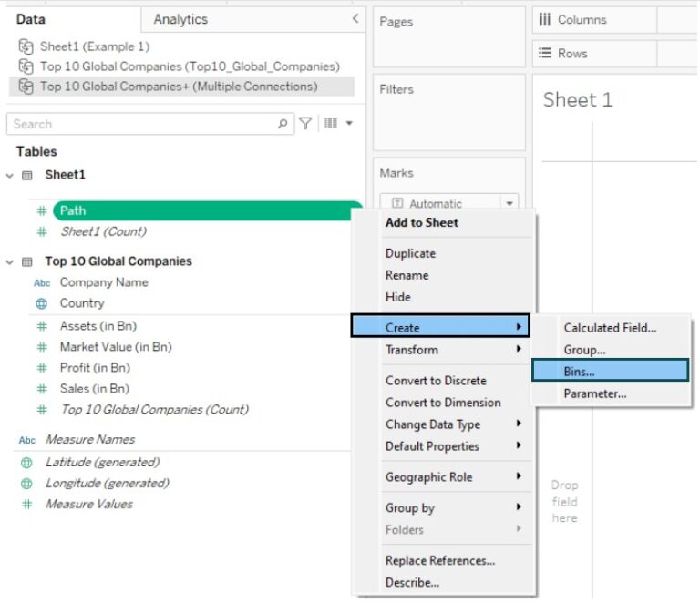Click the Abc icon beside Measure Names
Screen dimensions: 700x603
[x=26, y=440]
